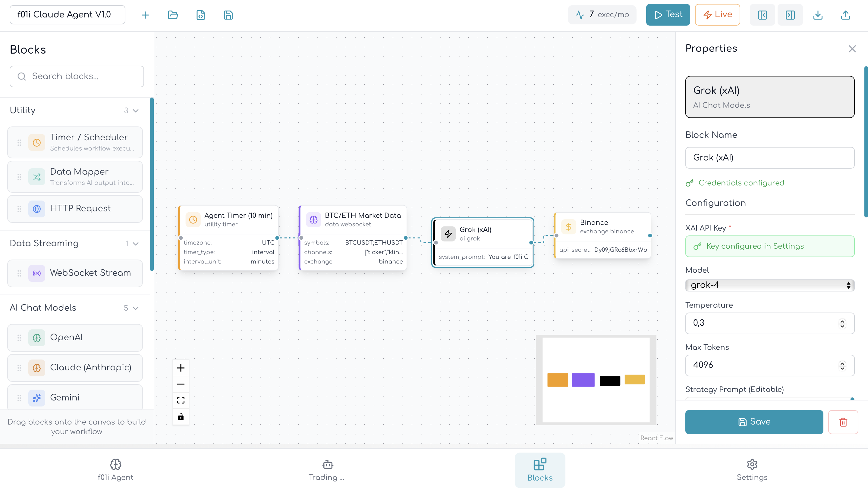Increase Max Tokens with the stepper
Screen dimensions: 868x492
842,362
